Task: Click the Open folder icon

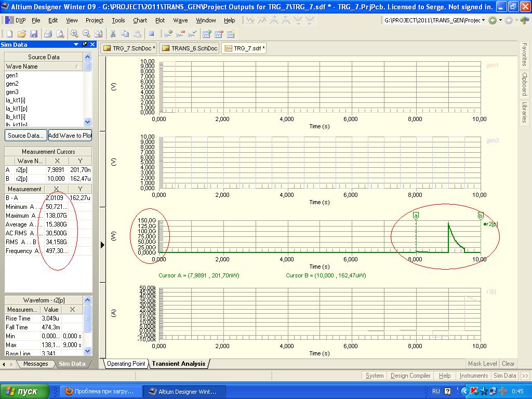Action: pyautogui.click(x=22, y=34)
